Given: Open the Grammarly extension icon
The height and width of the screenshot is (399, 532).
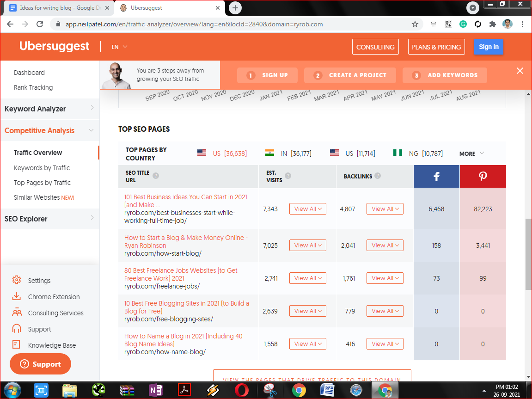Looking at the screenshot, I should 463,24.
